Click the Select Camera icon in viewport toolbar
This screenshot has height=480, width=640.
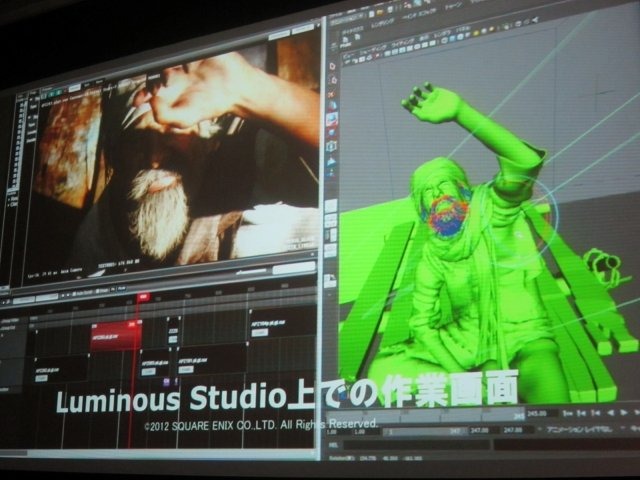pyautogui.click(x=347, y=62)
